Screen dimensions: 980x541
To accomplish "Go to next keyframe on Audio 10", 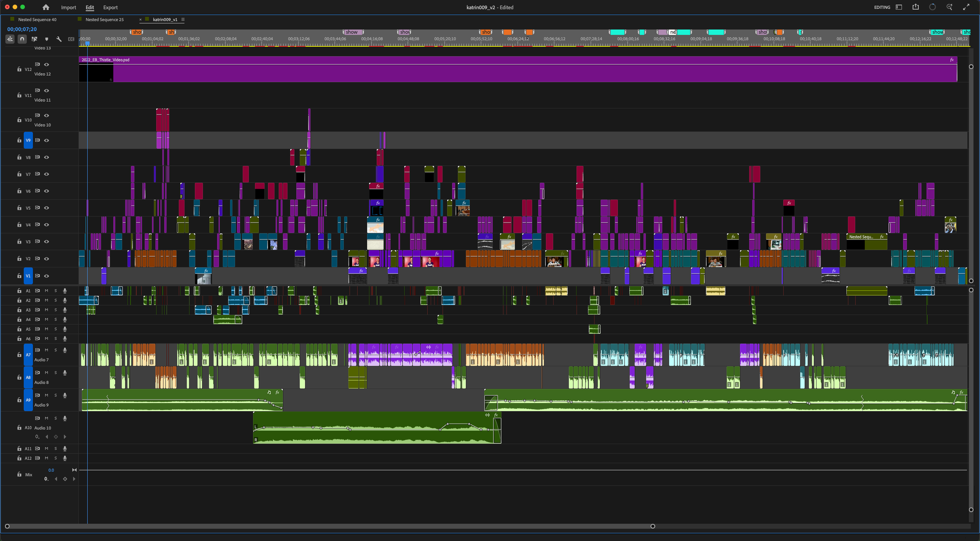I will pyautogui.click(x=65, y=437).
